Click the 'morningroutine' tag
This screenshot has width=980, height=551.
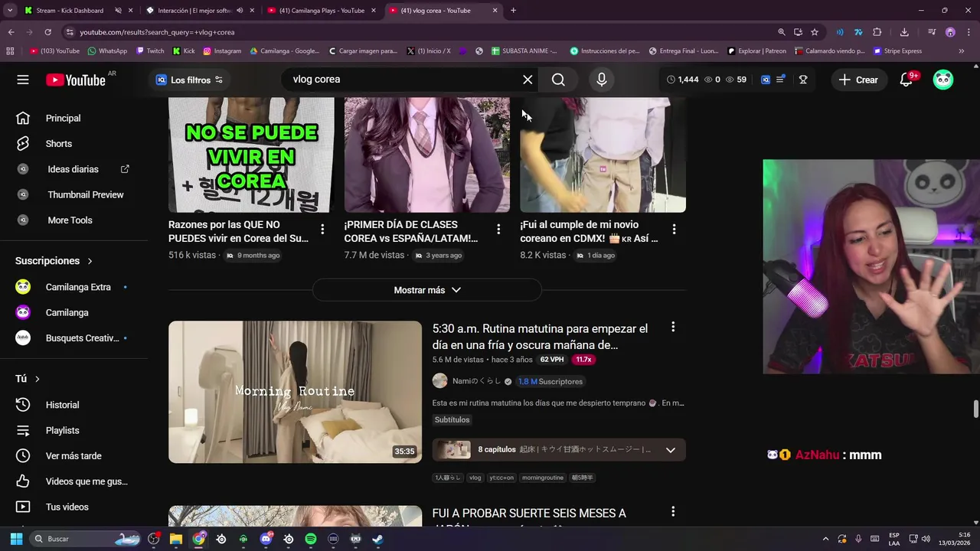click(x=543, y=478)
